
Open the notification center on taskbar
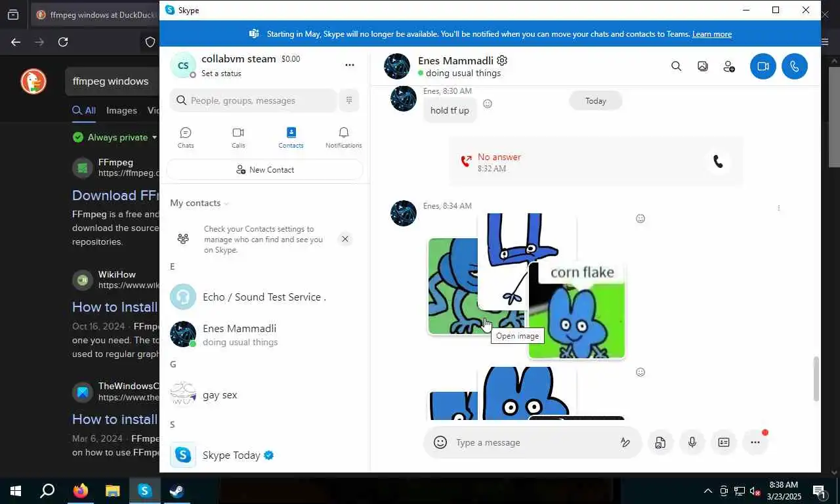pyautogui.click(x=819, y=490)
